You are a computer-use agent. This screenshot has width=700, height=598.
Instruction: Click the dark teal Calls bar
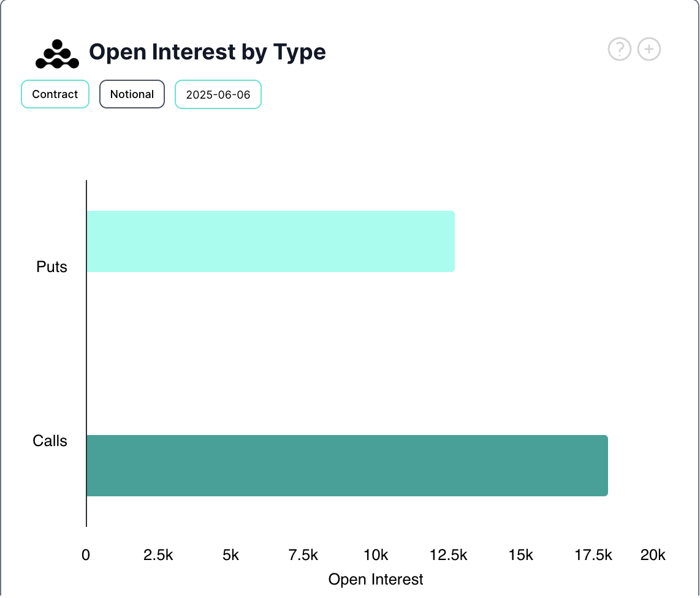pyautogui.click(x=347, y=466)
